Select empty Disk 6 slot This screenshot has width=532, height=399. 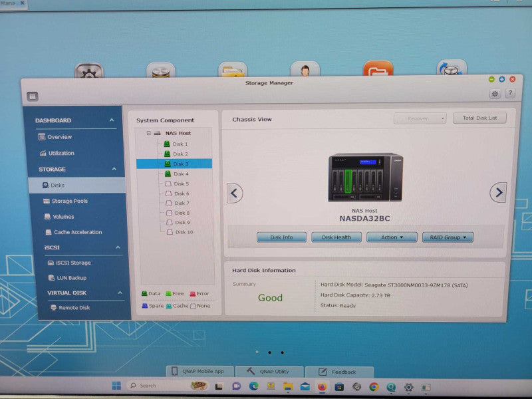pyautogui.click(x=178, y=194)
